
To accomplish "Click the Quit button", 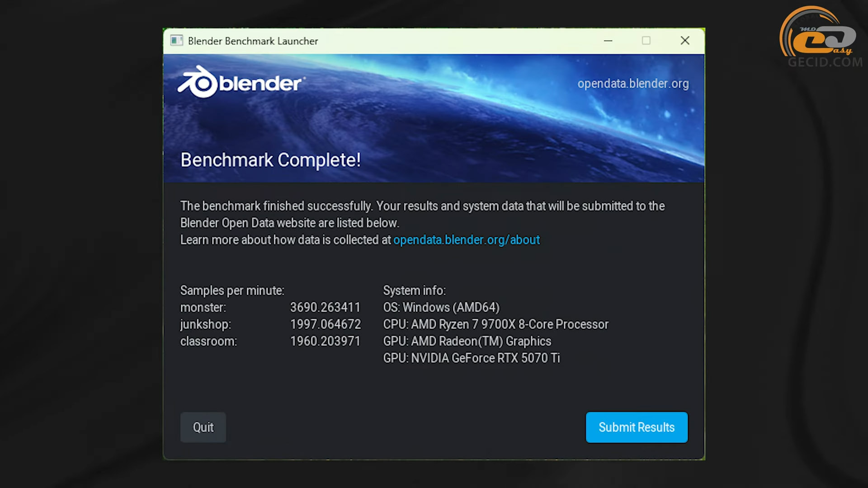I will 203,427.
